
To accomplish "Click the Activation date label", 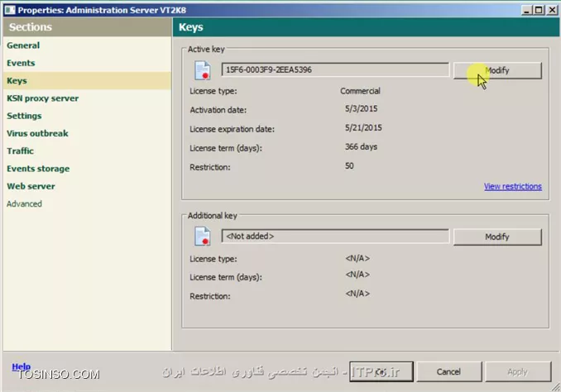I will 218,110.
